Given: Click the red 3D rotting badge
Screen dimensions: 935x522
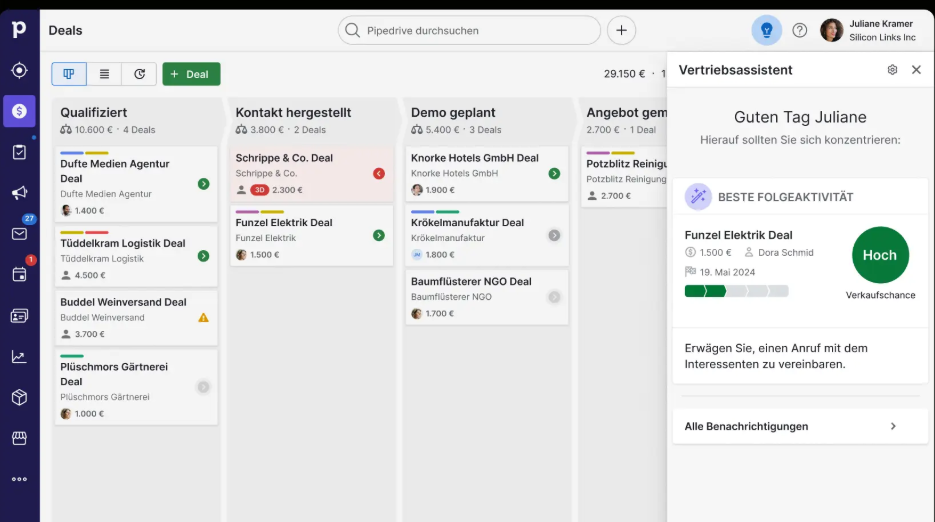Looking at the screenshot, I should click(x=259, y=190).
